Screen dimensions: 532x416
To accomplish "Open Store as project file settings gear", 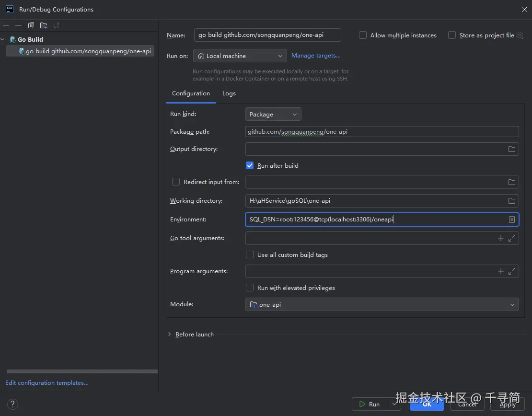I will click(x=520, y=35).
